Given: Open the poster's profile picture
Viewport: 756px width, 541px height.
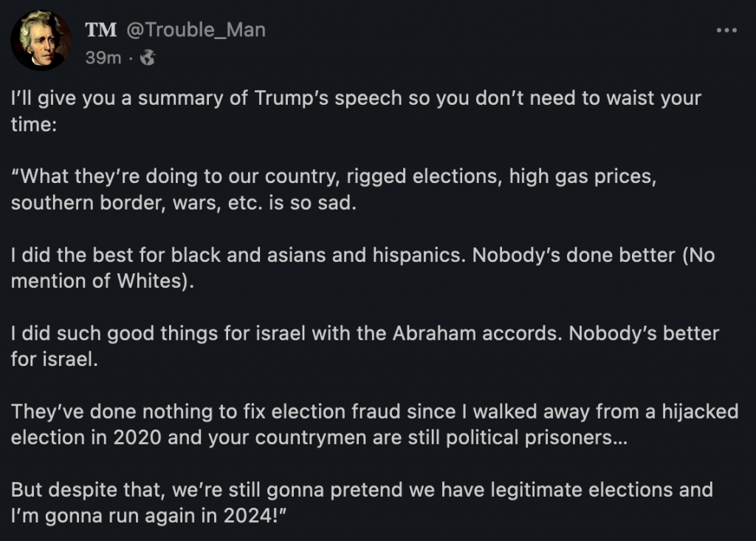Looking at the screenshot, I should pos(41,41).
